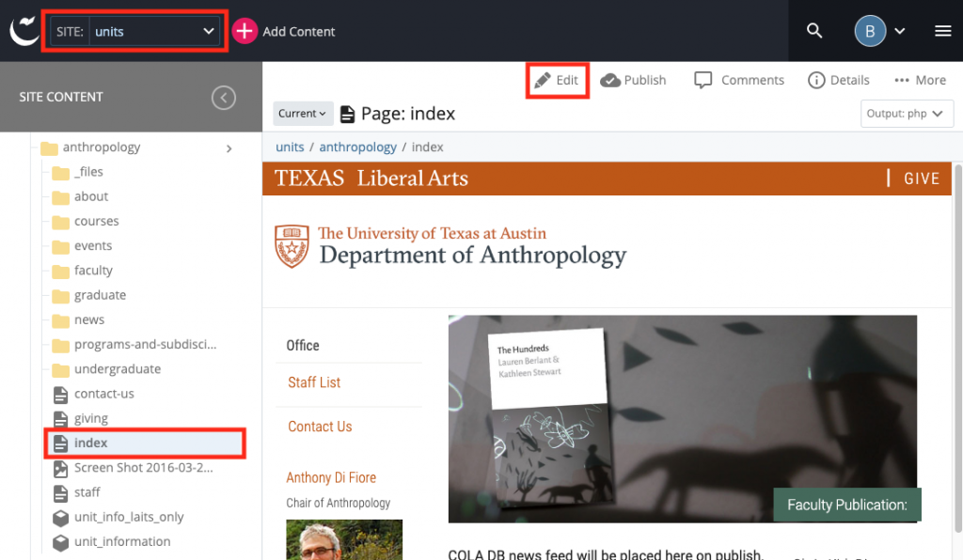This screenshot has width=963, height=560.
Task: Click the TEXAS Liberal Arts banner title
Action: pos(371,179)
